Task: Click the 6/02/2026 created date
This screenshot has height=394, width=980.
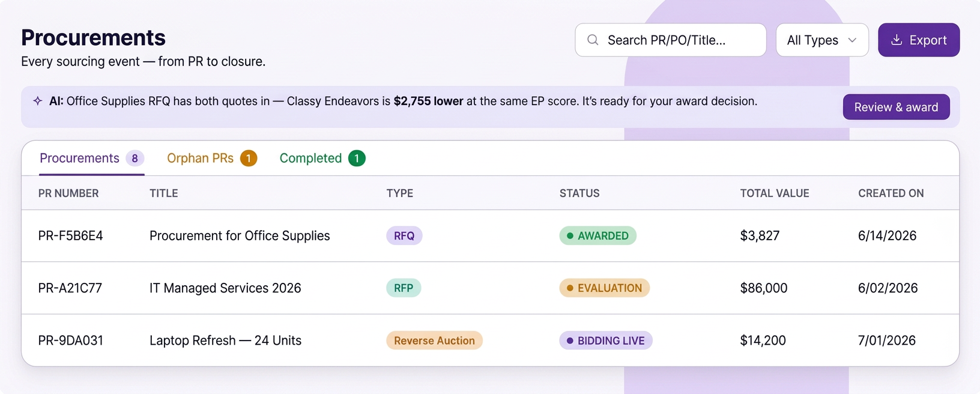Action: [888, 288]
